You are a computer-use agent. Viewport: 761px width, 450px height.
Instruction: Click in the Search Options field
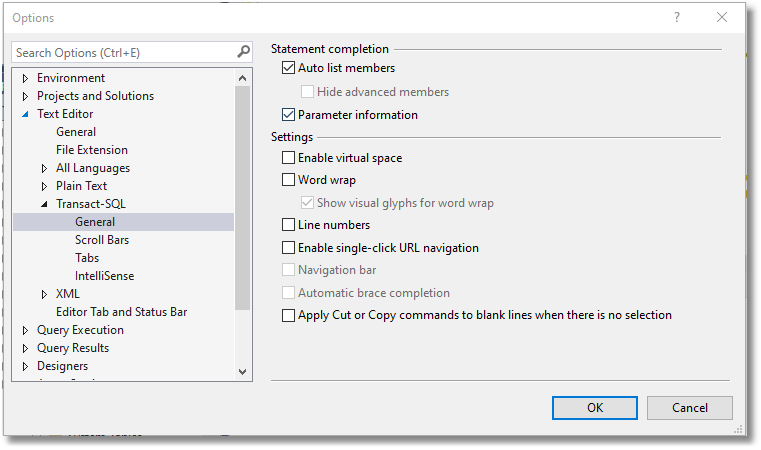tap(120, 52)
